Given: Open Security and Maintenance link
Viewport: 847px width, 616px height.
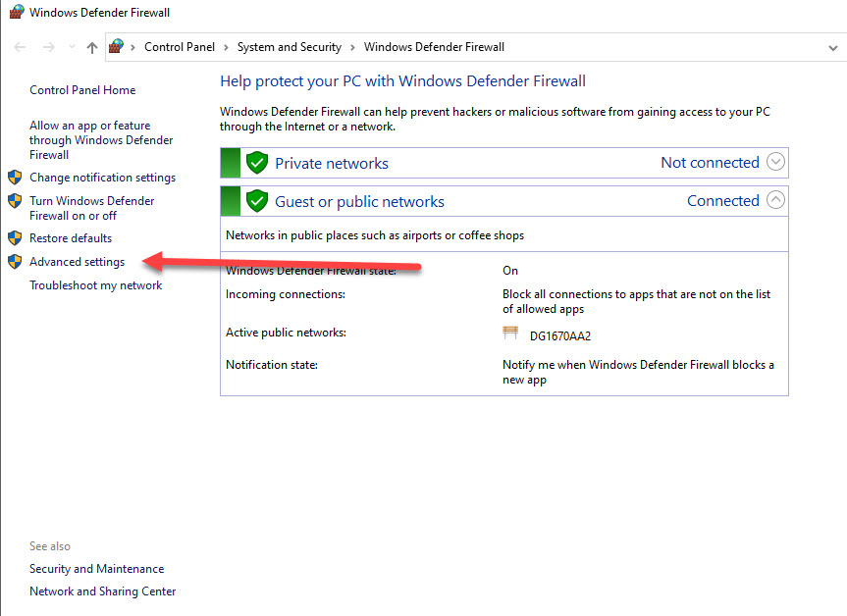Looking at the screenshot, I should [x=97, y=569].
